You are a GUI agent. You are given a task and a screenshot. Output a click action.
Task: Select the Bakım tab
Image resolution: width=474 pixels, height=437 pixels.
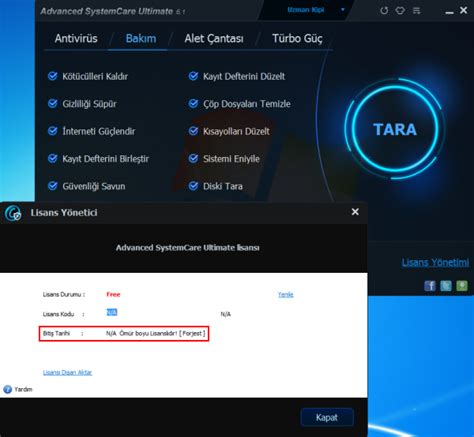[141, 38]
